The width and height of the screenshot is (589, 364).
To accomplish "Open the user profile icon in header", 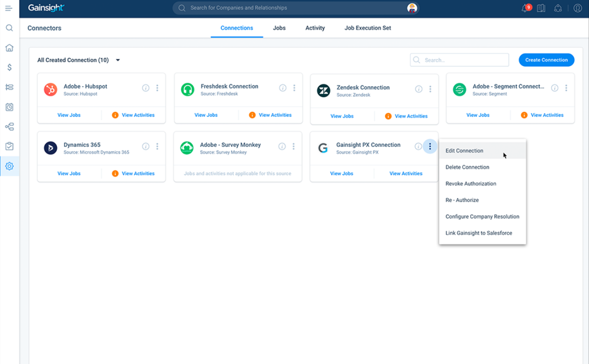I will click(577, 8).
